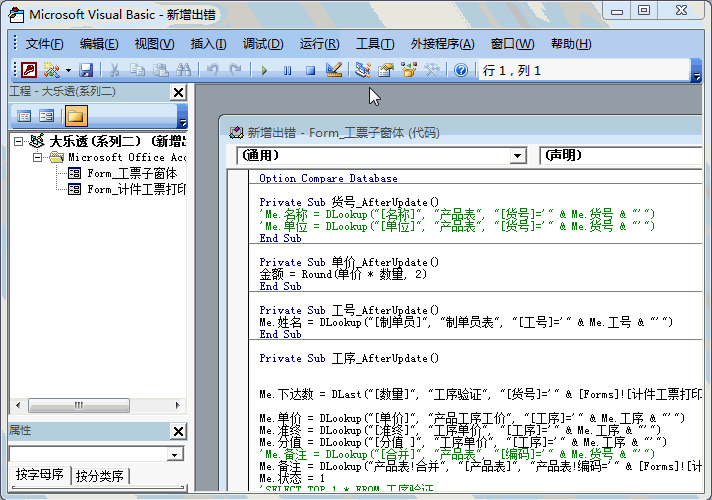Screen dimensions: 712x500
Task: Close the 属性 properties panel
Action: (x=178, y=431)
